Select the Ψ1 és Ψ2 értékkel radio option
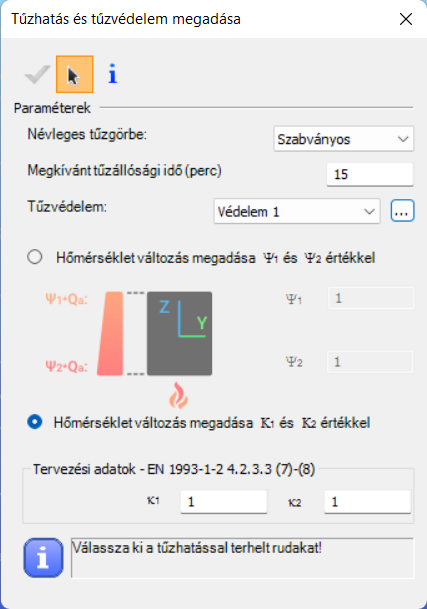This screenshot has width=427, height=609. pyautogui.click(x=35, y=257)
